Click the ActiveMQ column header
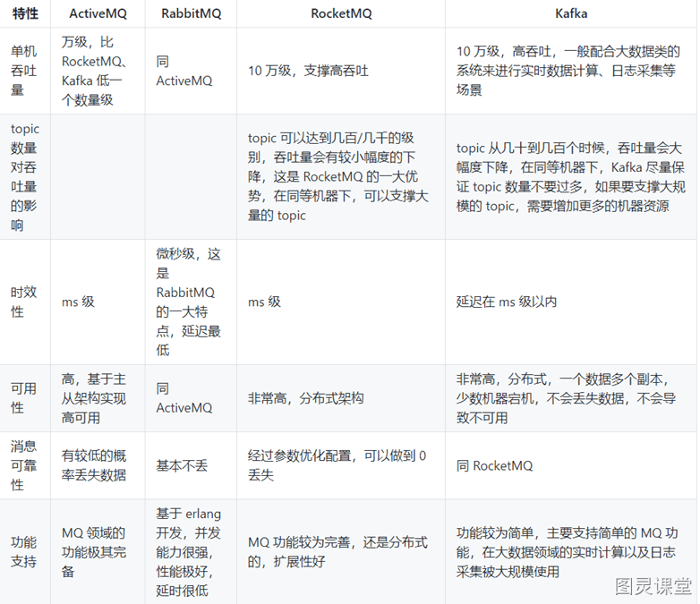700x604 pixels. pyautogui.click(x=98, y=13)
